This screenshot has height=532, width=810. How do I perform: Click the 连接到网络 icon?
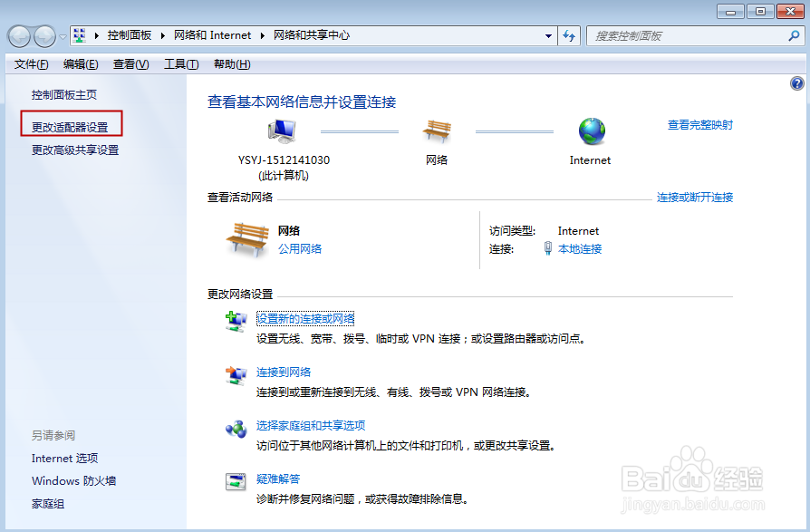(236, 374)
